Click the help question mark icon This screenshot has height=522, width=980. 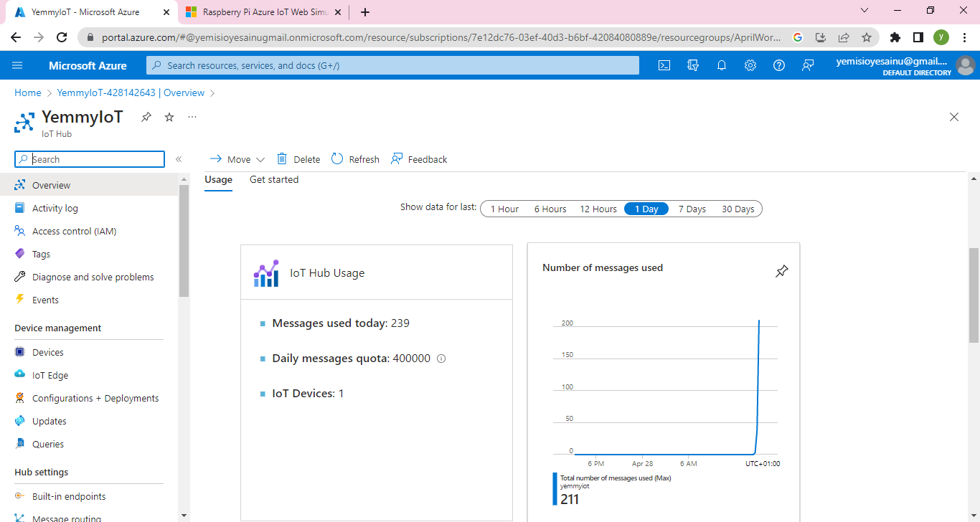[x=779, y=65]
